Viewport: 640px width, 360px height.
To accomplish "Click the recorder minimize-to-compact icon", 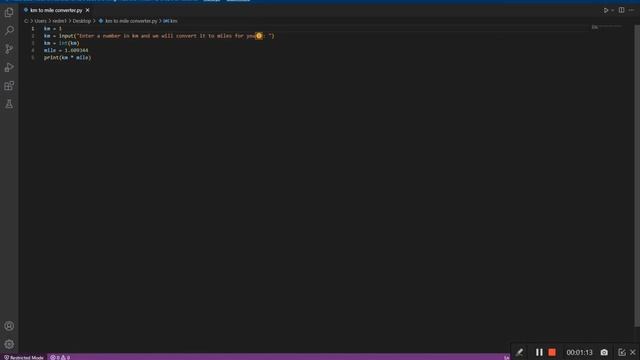I will [x=621, y=352].
